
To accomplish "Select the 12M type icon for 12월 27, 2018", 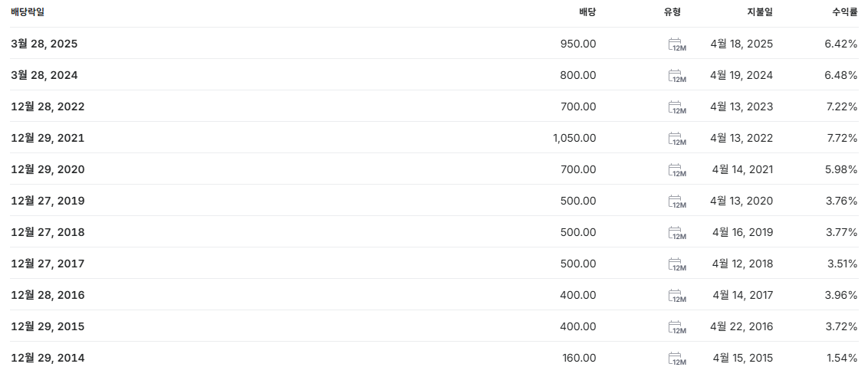I will pos(677,233).
